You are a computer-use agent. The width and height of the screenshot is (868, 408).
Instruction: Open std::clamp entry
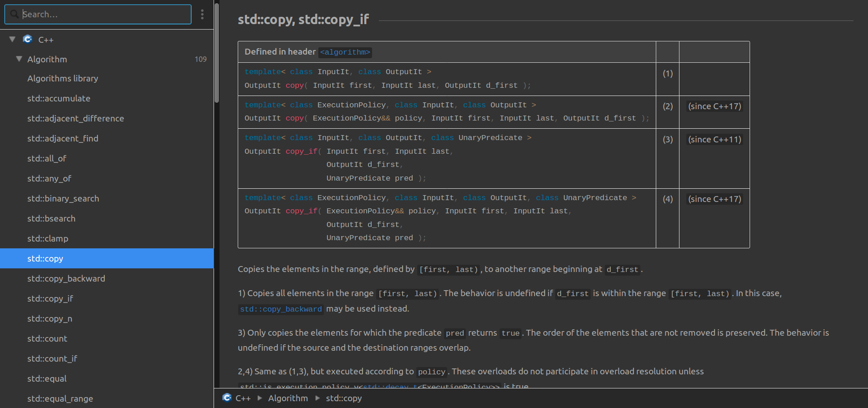pyautogui.click(x=107, y=238)
